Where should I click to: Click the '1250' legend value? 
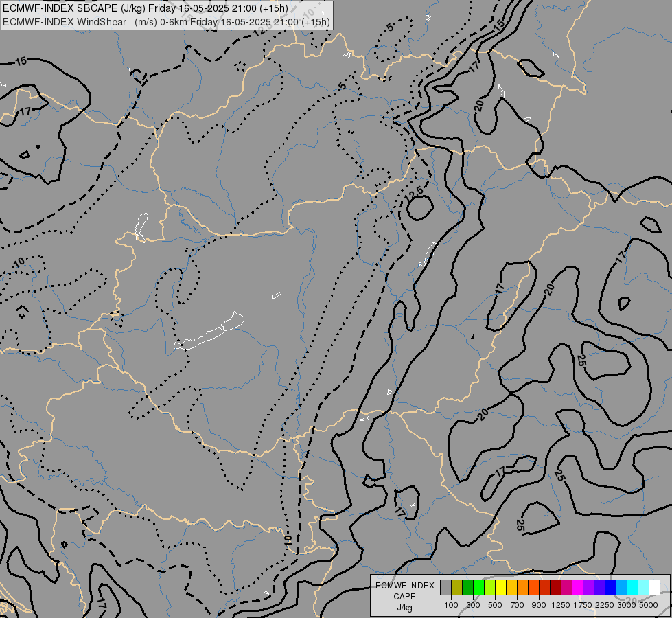tap(561, 605)
